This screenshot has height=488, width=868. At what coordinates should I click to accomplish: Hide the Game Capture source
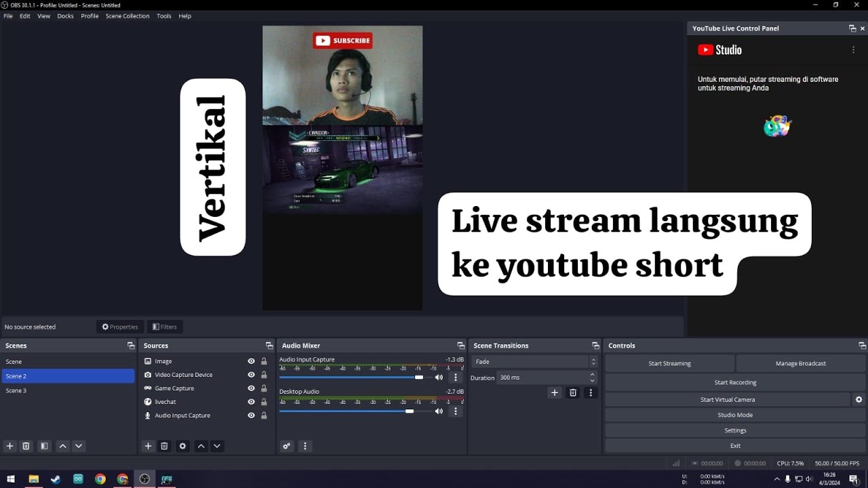pos(252,388)
